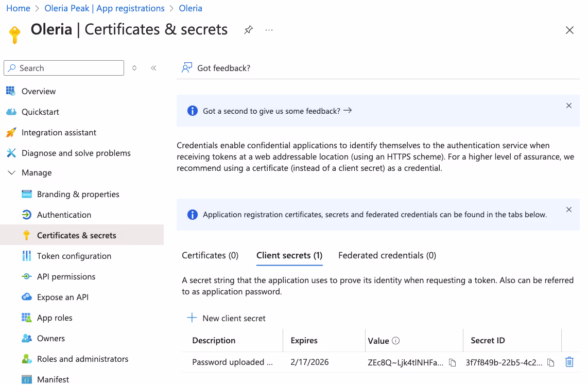Open the ellipsis more options menu
Image resolution: width=588 pixels, height=385 pixels.
[x=269, y=30]
